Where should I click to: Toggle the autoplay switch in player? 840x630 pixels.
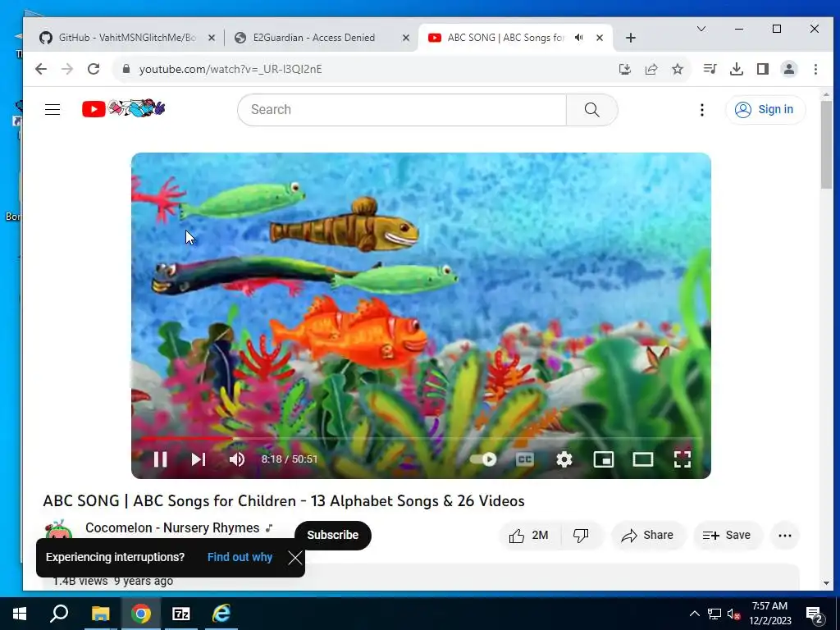(x=482, y=459)
